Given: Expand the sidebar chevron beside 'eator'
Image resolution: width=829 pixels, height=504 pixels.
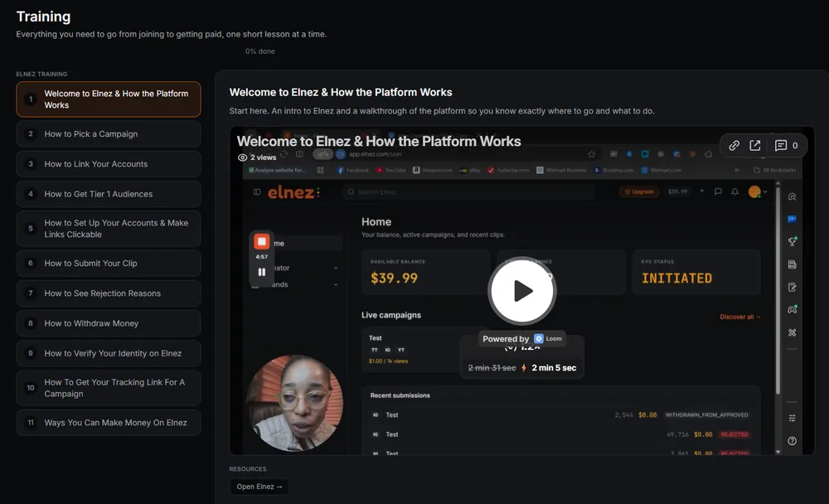Looking at the screenshot, I should coord(336,268).
